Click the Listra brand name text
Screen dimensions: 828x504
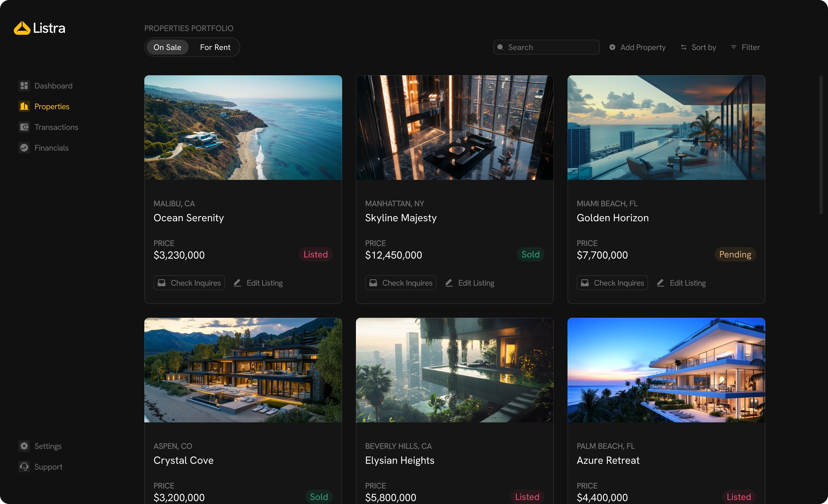[49, 28]
